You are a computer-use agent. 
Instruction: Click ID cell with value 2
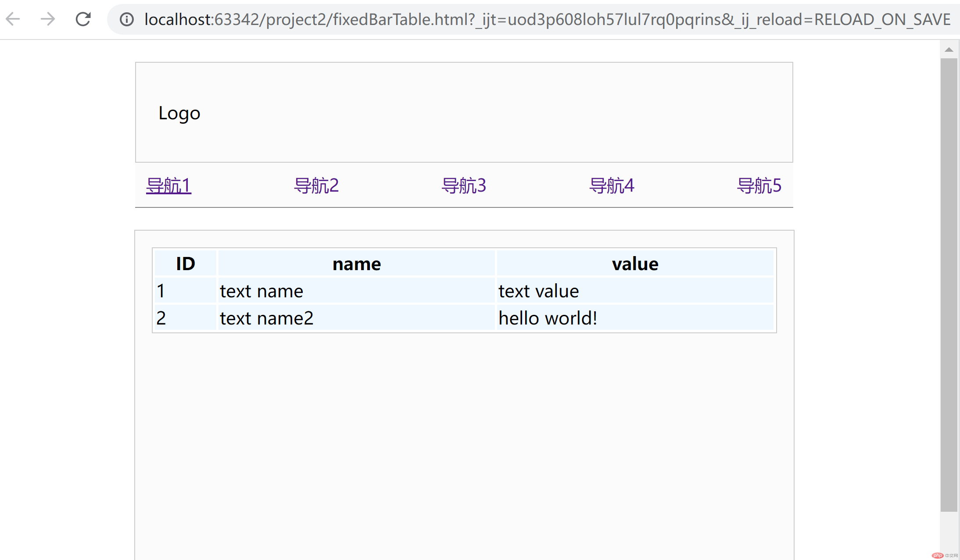pos(186,318)
